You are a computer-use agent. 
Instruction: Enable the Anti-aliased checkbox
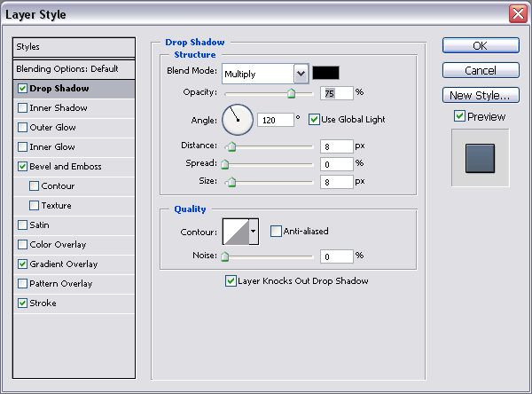point(277,232)
